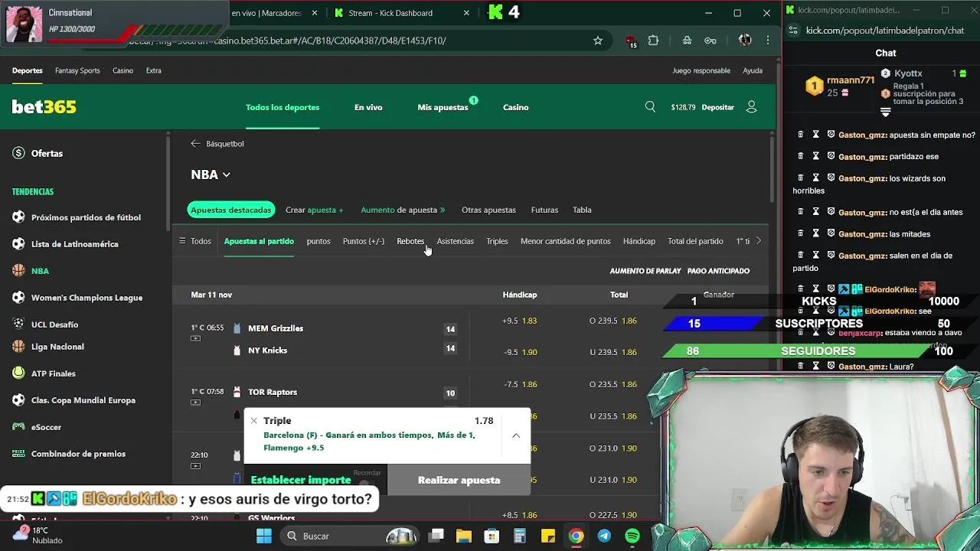Toggle the Recordar switch in bet slip
The width and height of the screenshot is (980, 551).
[x=367, y=482]
